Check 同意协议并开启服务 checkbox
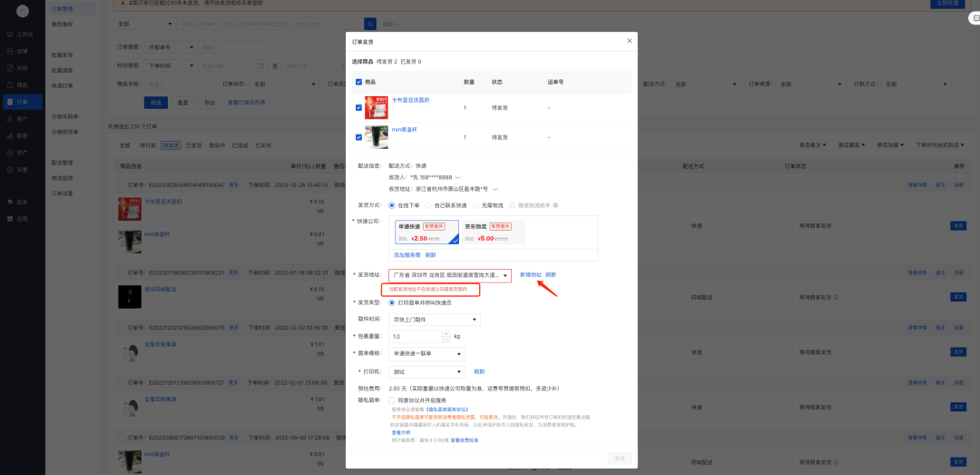 point(391,400)
